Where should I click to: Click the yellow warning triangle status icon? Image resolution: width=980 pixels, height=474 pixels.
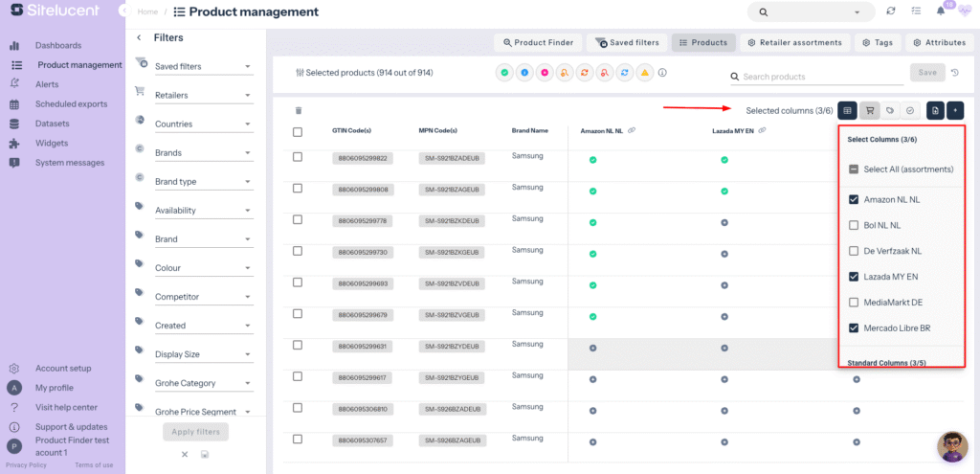(645, 73)
